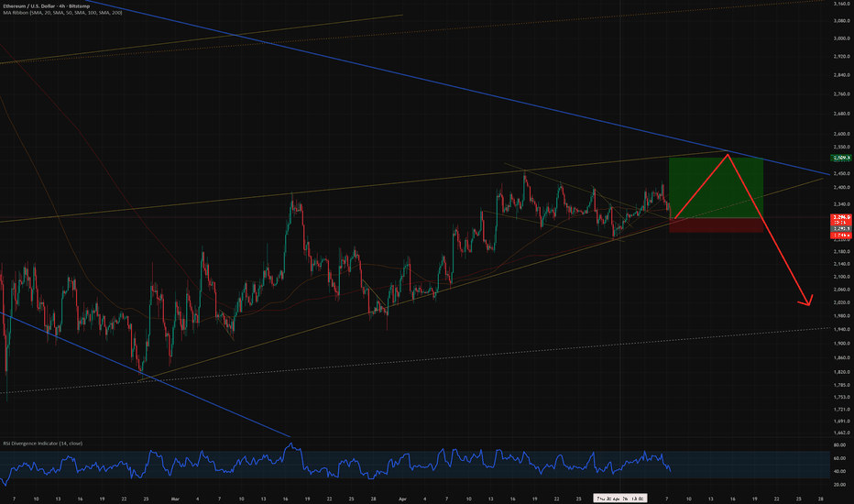Viewport: 854px width, 504px height.
Task: Click the green take-profit zone of long position
Action: pyautogui.click(x=716, y=188)
